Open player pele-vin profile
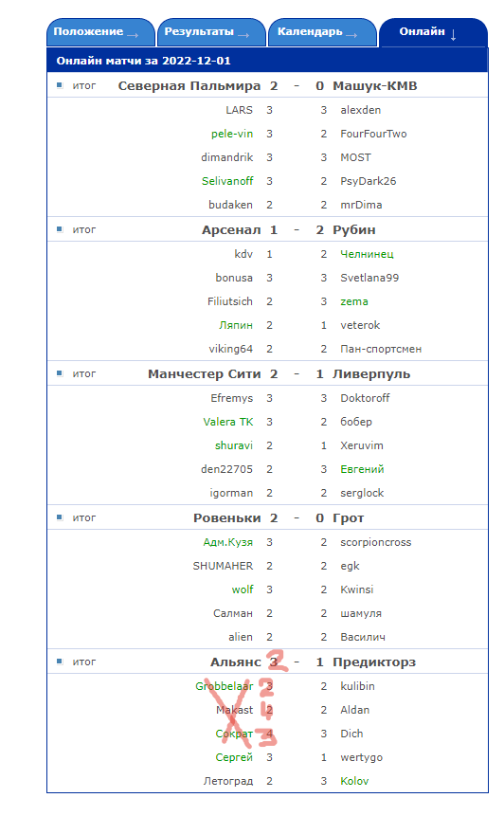The image size is (504, 816). point(232,134)
